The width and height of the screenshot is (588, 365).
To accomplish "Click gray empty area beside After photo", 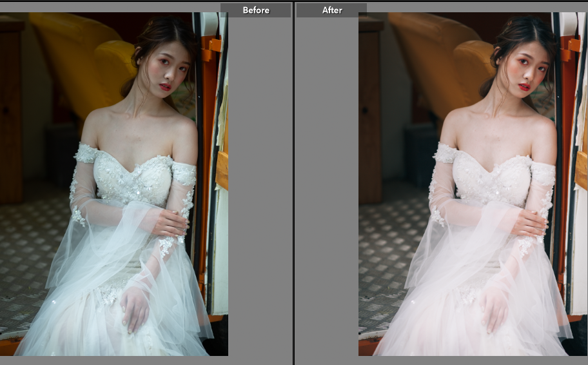I will (326, 187).
